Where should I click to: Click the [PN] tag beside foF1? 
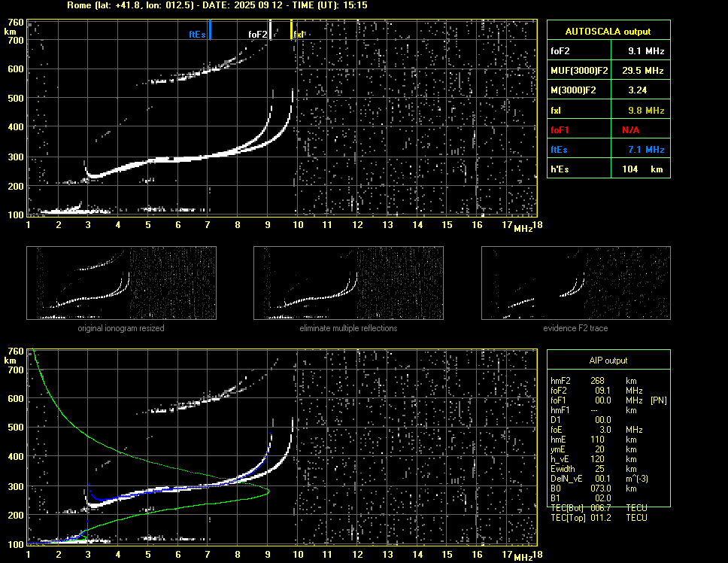[x=658, y=400]
